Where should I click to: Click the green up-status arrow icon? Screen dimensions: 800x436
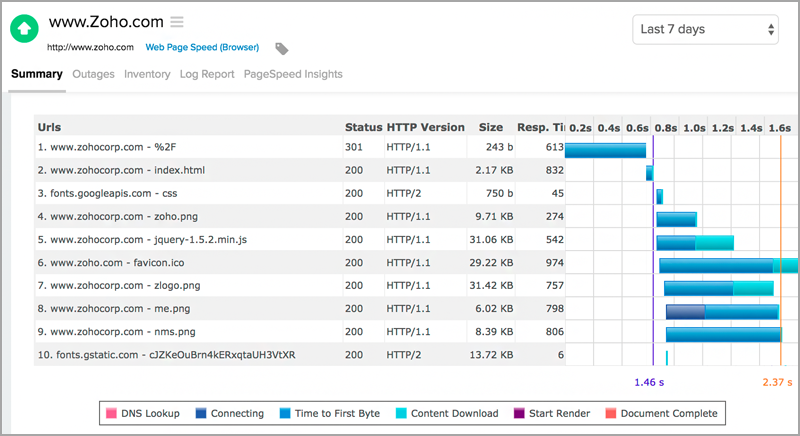25,28
